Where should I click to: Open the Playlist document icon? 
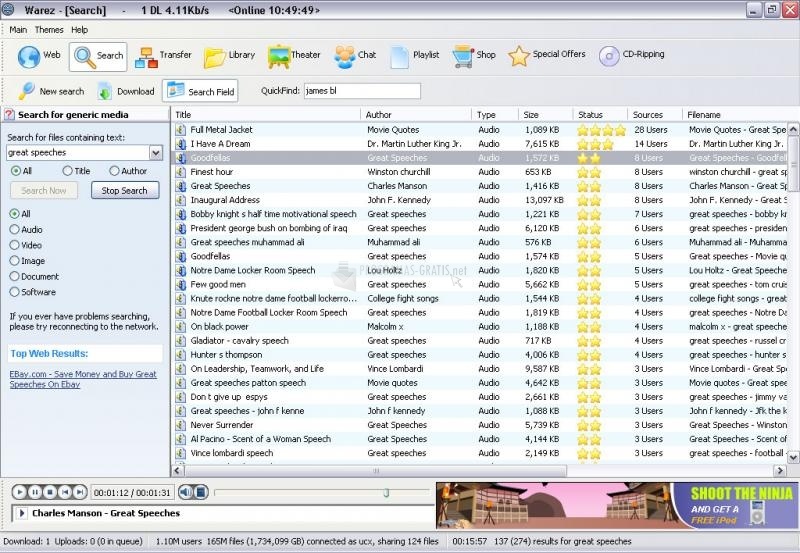[x=399, y=57]
